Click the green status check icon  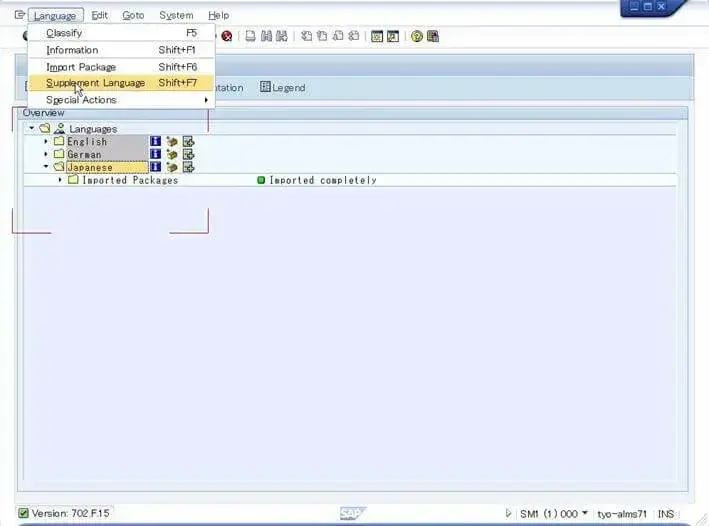tap(23, 513)
